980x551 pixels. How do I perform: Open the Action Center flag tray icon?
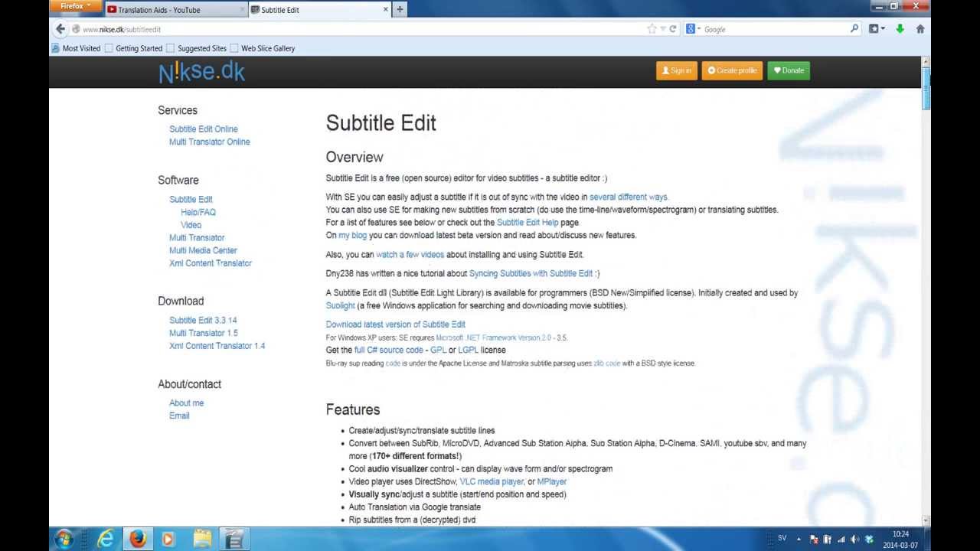[x=814, y=540]
